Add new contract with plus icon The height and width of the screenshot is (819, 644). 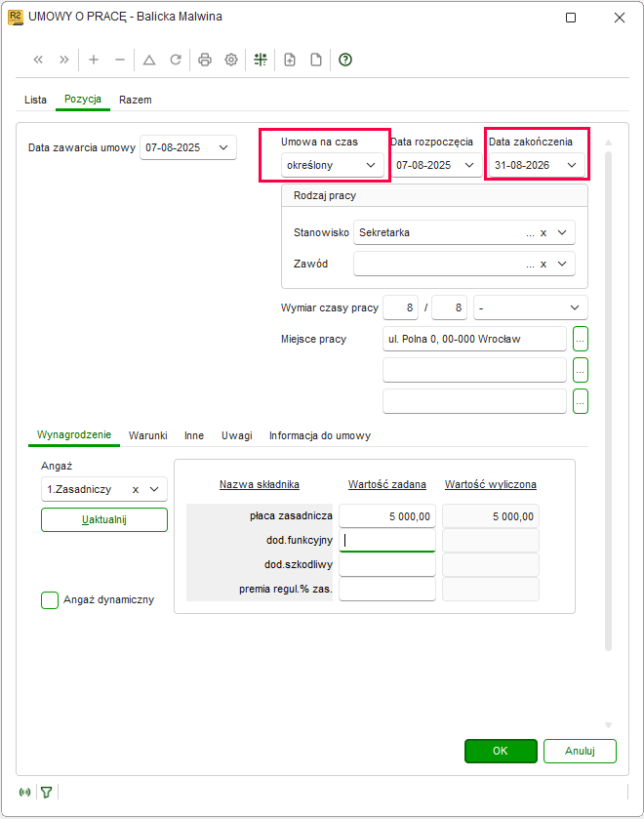click(x=94, y=60)
